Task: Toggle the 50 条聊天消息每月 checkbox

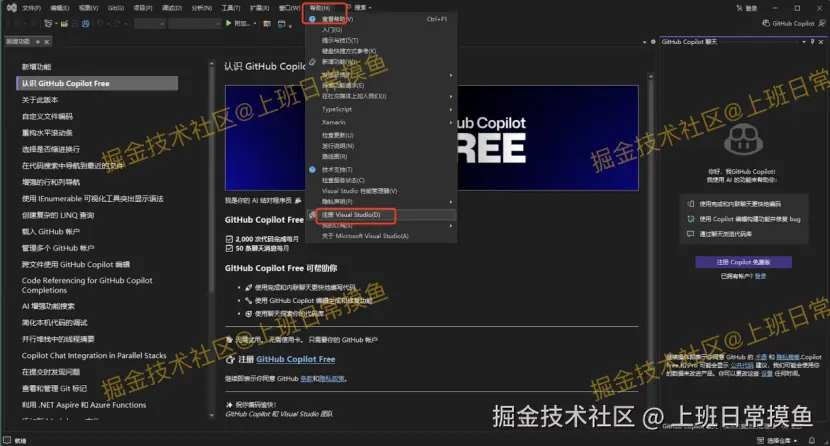Action: coord(229,248)
